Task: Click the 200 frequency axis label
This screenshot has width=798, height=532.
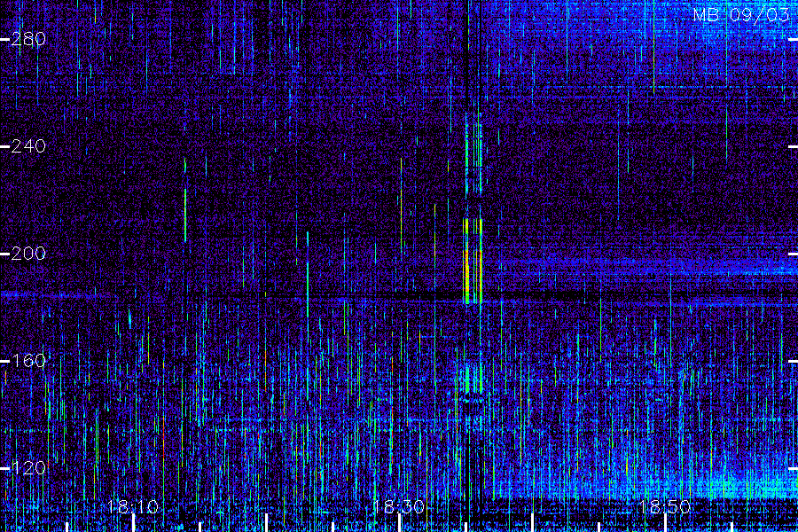Action: tap(28, 254)
